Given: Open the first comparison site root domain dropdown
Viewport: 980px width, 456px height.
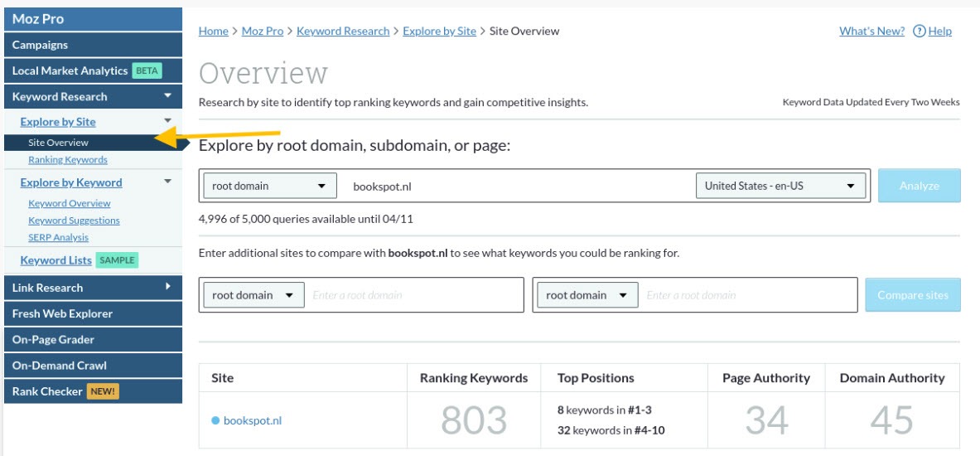Looking at the screenshot, I should (x=253, y=295).
